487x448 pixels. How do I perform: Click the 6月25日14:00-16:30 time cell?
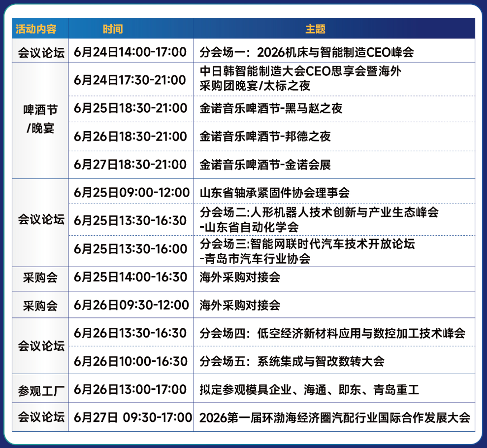tap(131, 279)
